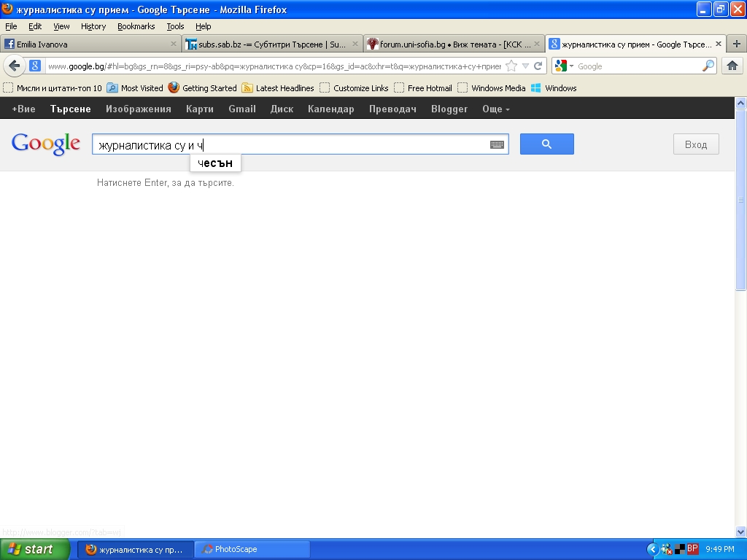Reload the page with the refresh icon
The height and width of the screenshot is (560, 747).
pos(538,66)
